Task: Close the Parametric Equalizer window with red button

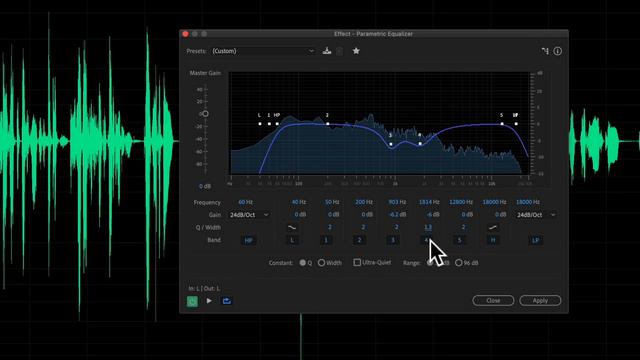Action: pyautogui.click(x=185, y=34)
